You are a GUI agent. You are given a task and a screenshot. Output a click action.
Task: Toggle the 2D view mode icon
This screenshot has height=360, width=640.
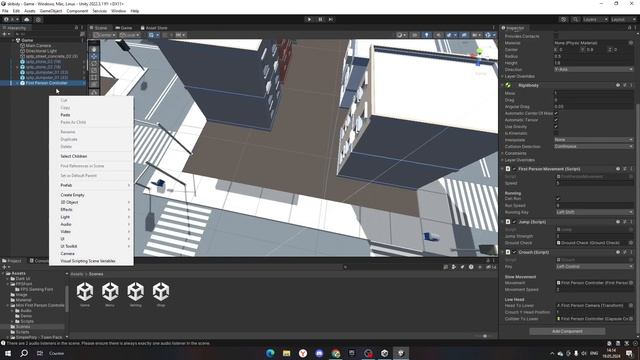(415, 35)
